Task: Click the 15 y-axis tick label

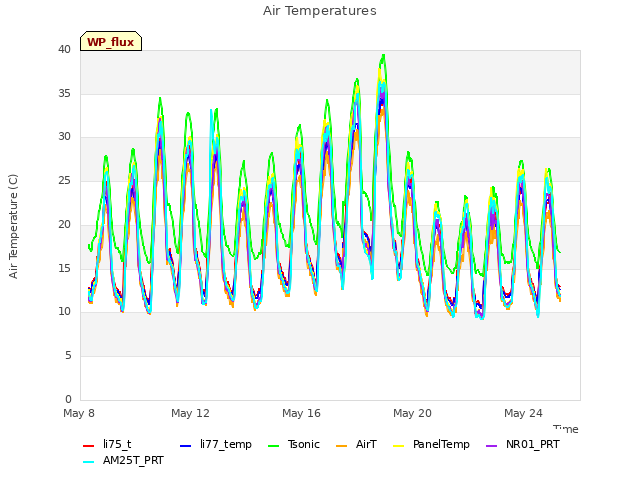Action: [x=64, y=268]
